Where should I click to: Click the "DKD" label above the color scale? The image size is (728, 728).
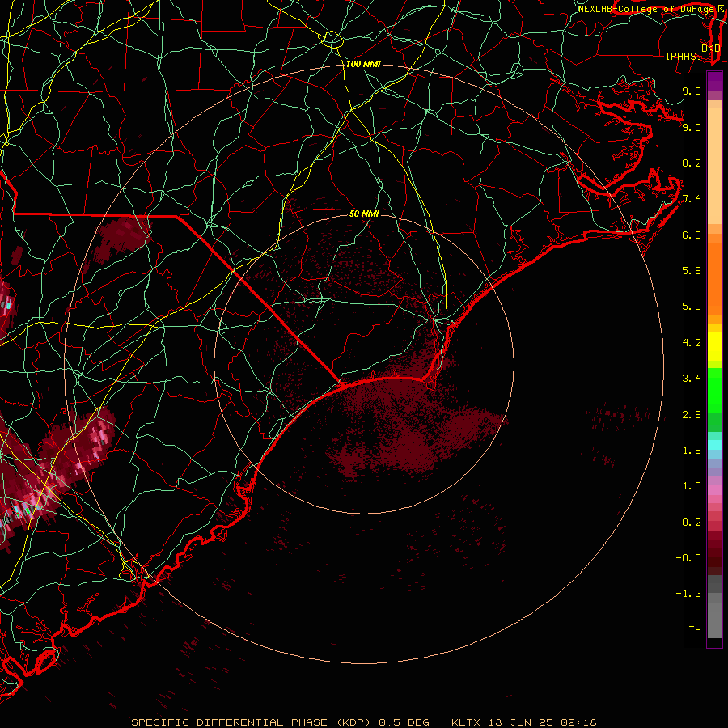[x=710, y=48]
